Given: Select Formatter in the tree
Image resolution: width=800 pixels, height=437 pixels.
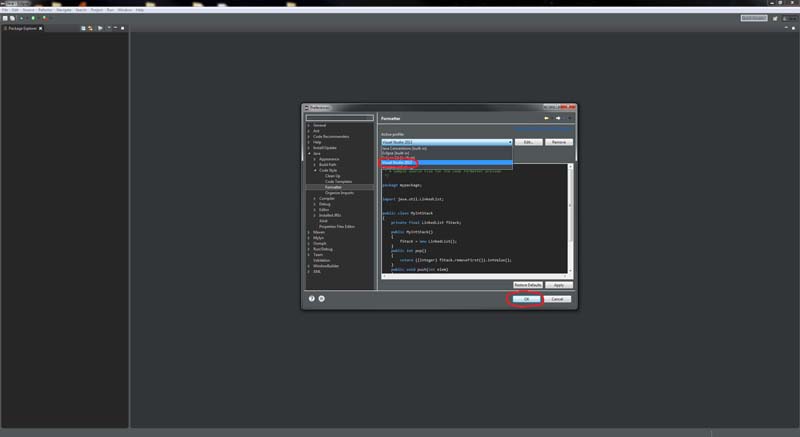Looking at the screenshot, I should 333,187.
